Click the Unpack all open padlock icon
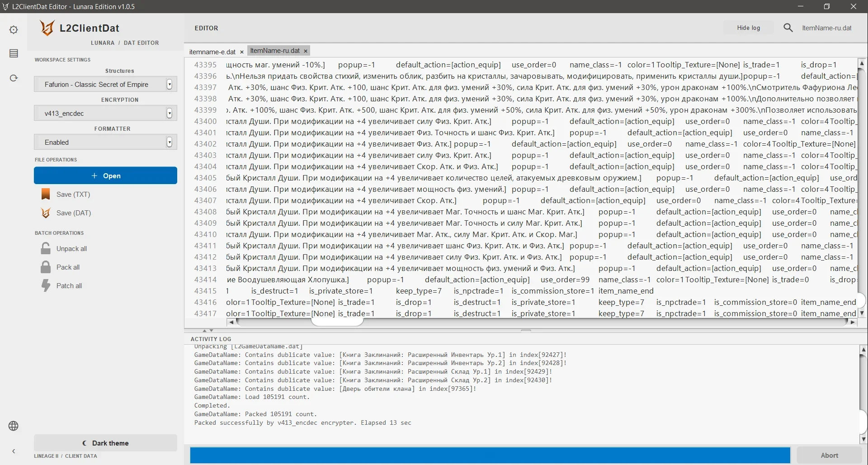 coord(46,248)
